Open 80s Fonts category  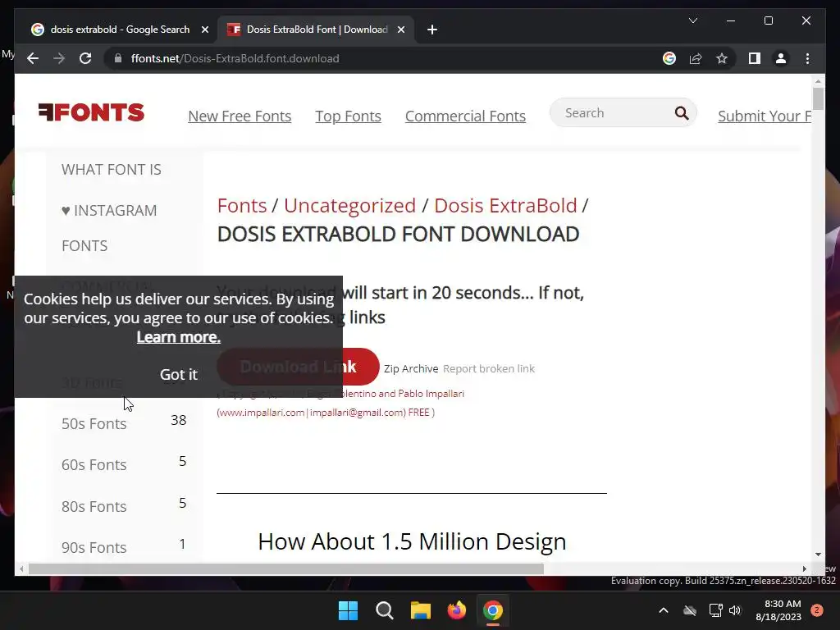pos(94,506)
